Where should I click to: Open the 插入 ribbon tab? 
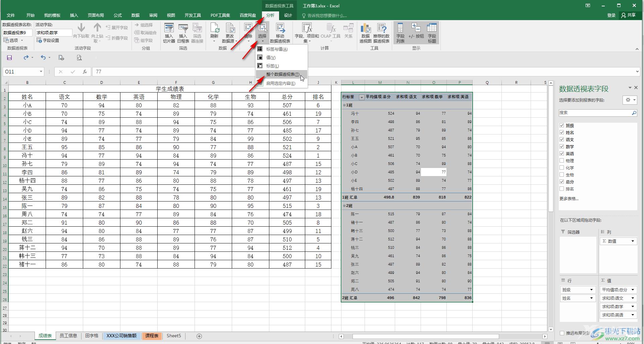pos(74,15)
